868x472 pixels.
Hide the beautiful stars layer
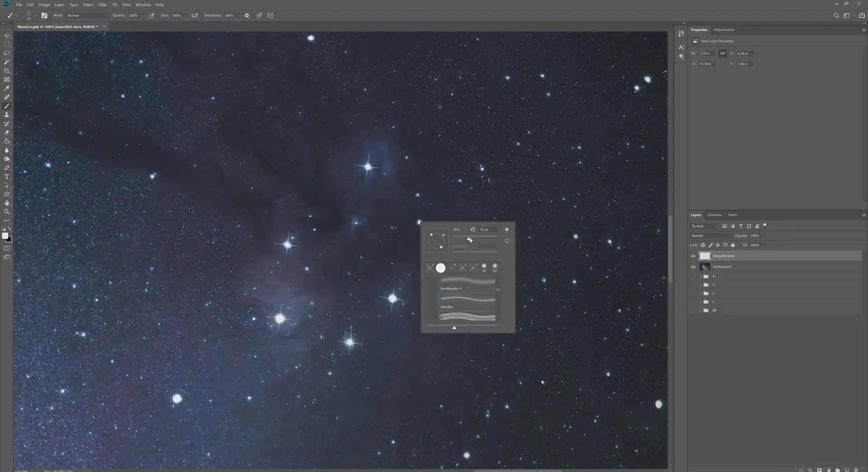click(693, 256)
